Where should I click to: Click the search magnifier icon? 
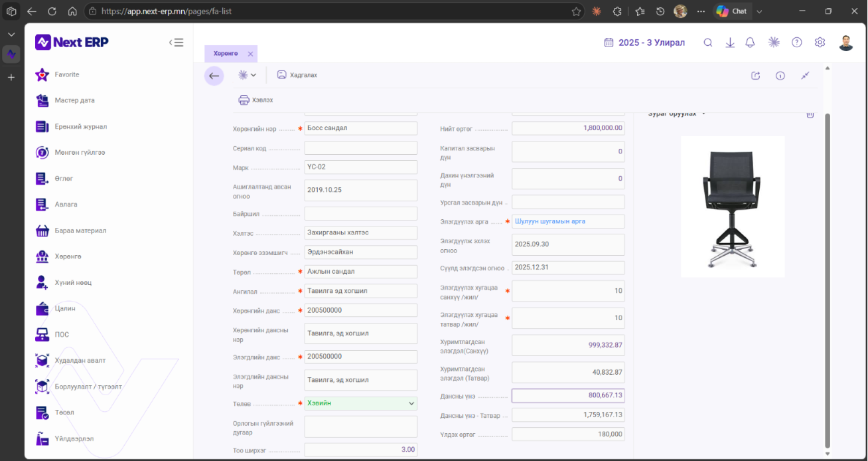[x=708, y=43]
